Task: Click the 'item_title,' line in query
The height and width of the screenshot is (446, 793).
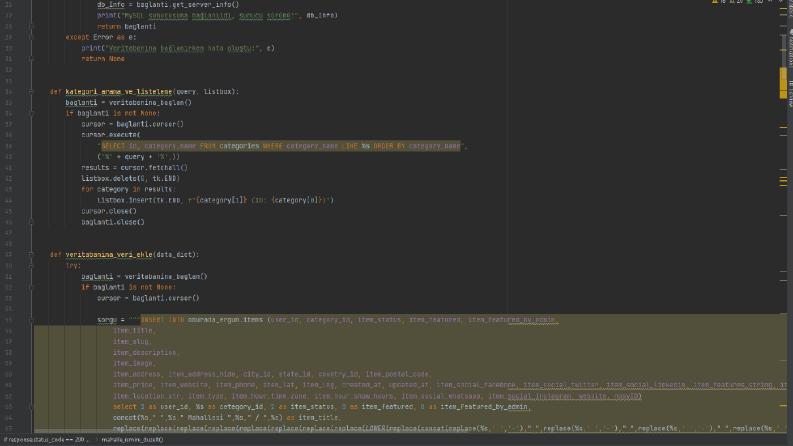Action: 135,331
